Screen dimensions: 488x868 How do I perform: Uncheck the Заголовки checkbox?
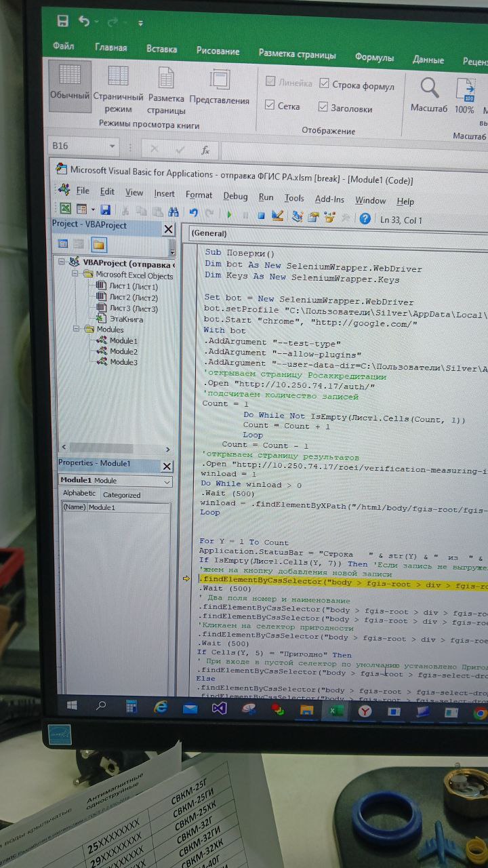(323, 107)
